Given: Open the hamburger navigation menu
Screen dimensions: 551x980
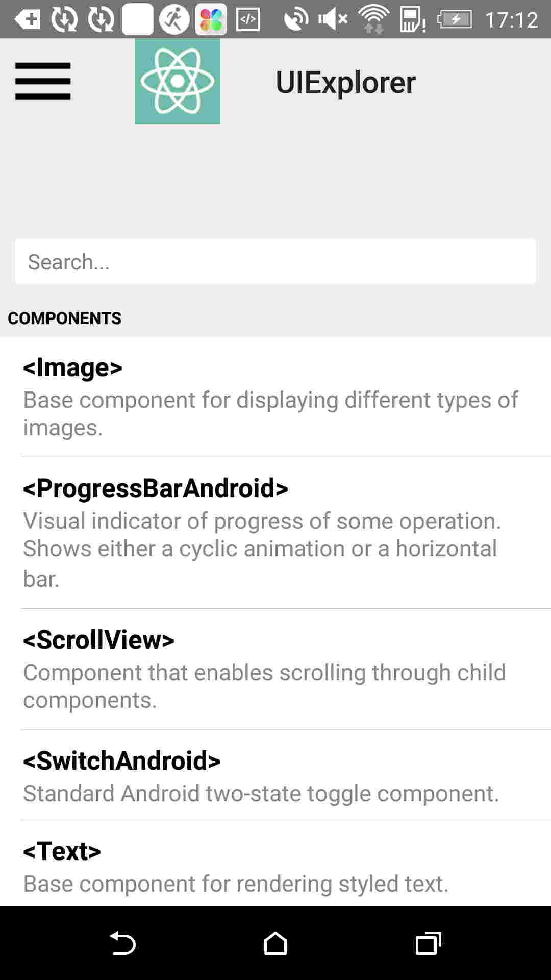Looking at the screenshot, I should (x=43, y=81).
